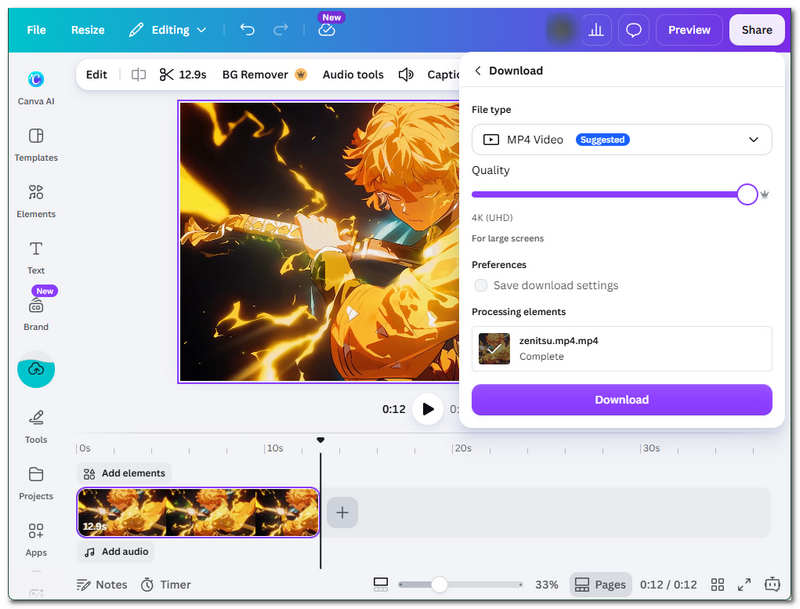The width and height of the screenshot is (800, 609).
Task: Play the video
Action: tap(428, 409)
